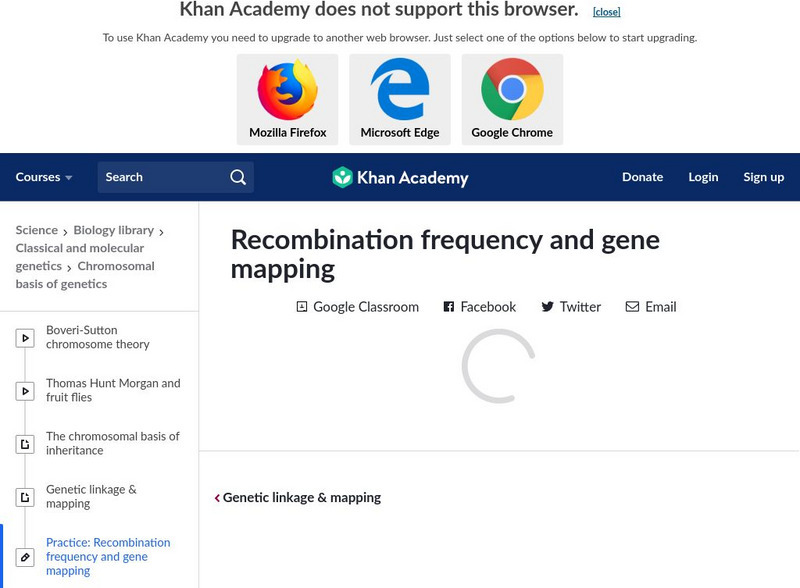The image size is (800, 588).
Task: Click into the Search input field
Action: [160, 177]
